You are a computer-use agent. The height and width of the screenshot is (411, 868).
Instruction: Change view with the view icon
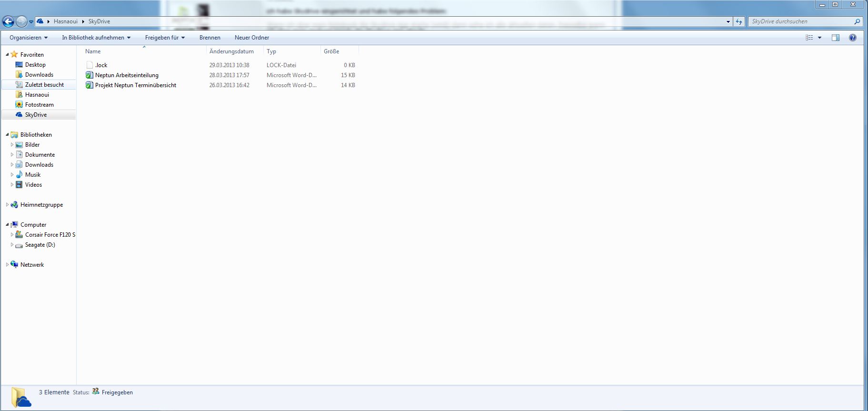[809, 38]
